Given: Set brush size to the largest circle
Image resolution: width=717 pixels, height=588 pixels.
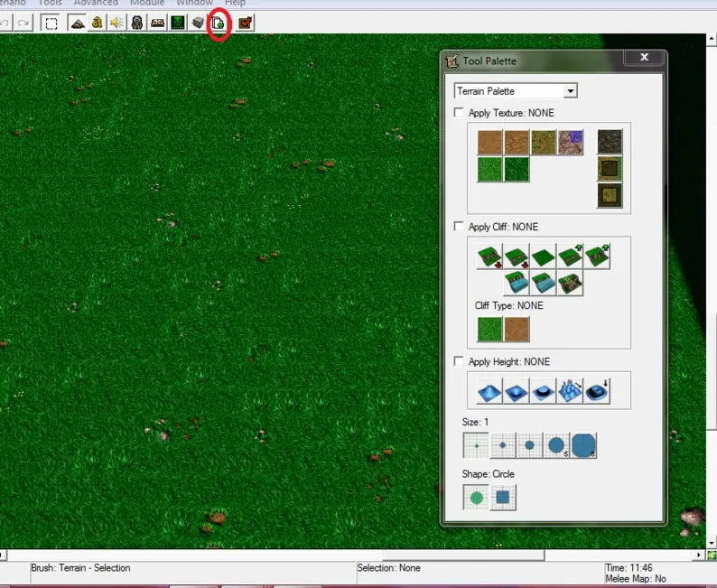Looking at the screenshot, I should [x=583, y=445].
